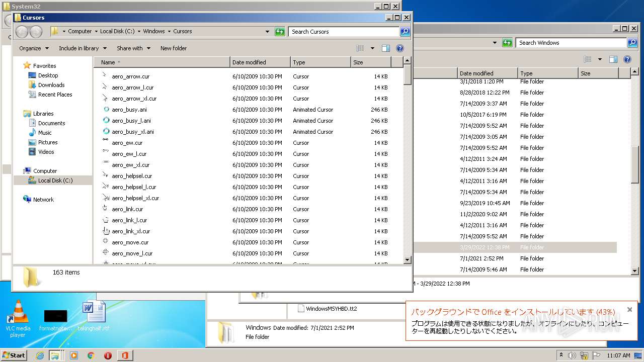Select the aero_busy.ani file icon

tap(106, 109)
